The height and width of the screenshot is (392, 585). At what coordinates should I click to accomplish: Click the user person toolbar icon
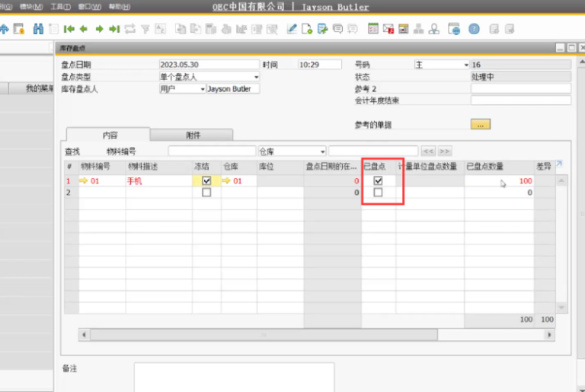434,29
